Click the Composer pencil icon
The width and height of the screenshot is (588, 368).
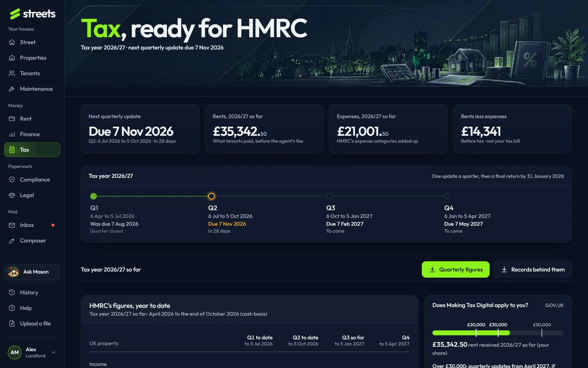[x=12, y=241]
